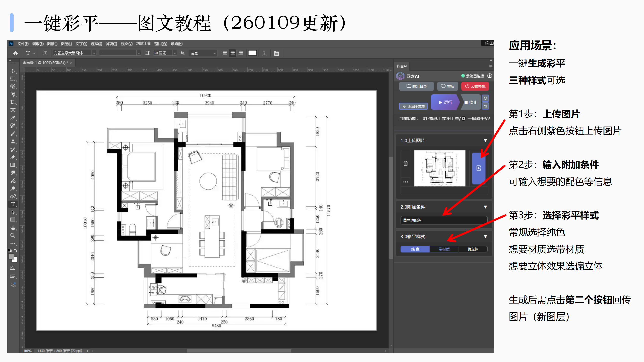Select the Crop tool in toolbar

(13, 102)
